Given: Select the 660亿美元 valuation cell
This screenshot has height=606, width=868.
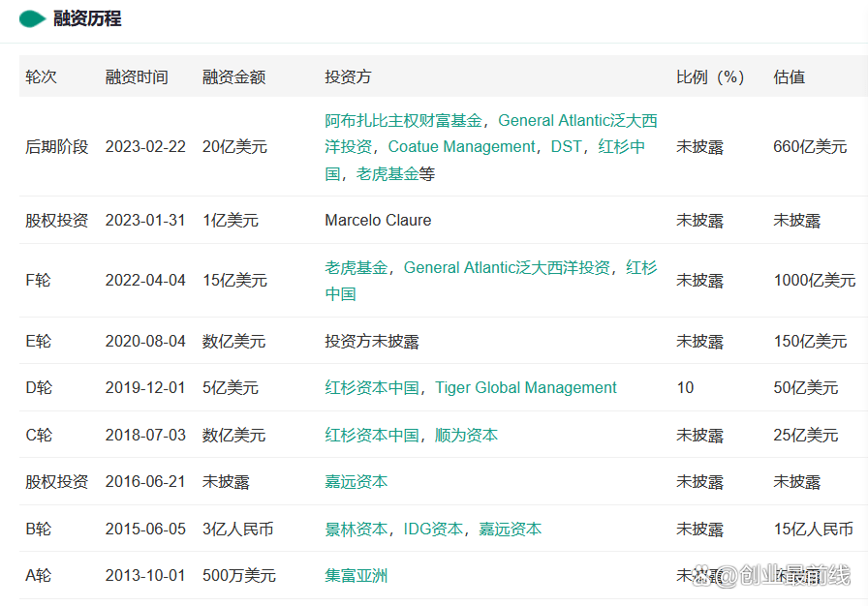Looking at the screenshot, I should coord(810,146).
